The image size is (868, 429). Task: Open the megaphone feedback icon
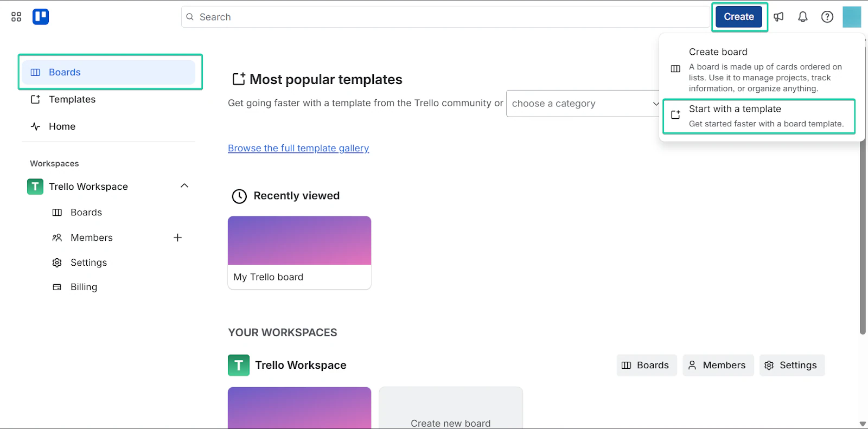click(778, 17)
